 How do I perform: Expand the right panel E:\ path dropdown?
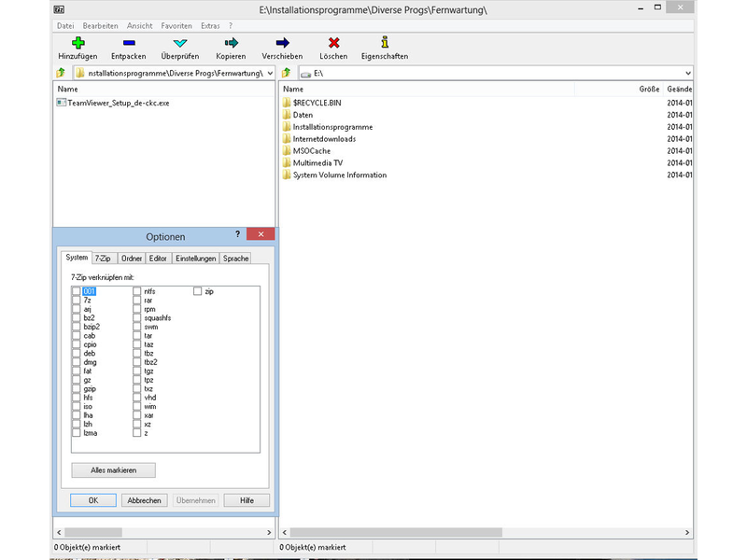click(688, 73)
